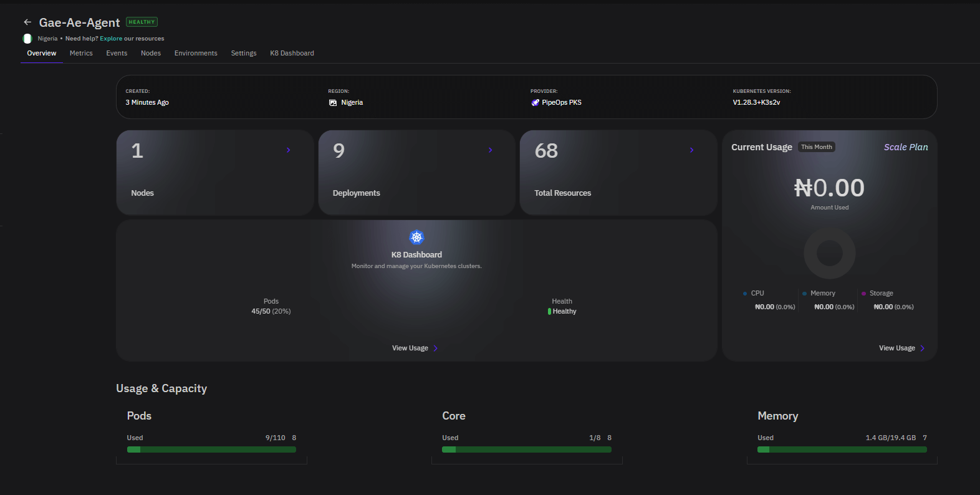This screenshot has height=495, width=980.
Task: Click the blue CPU legend dot
Action: pyautogui.click(x=745, y=294)
